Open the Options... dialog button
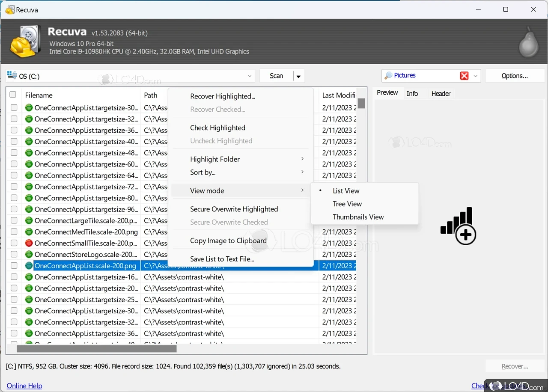548x392 pixels. [x=515, y=76]
